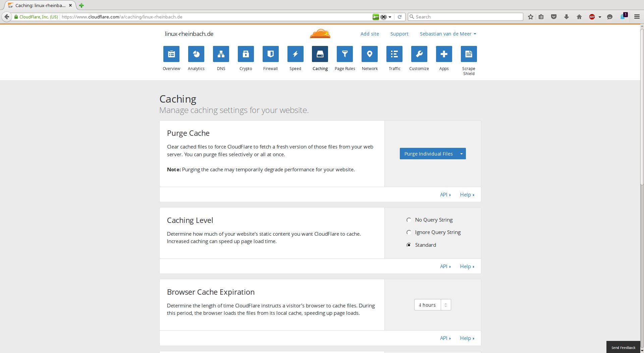Go to the browser home icon

coord(579,17)
